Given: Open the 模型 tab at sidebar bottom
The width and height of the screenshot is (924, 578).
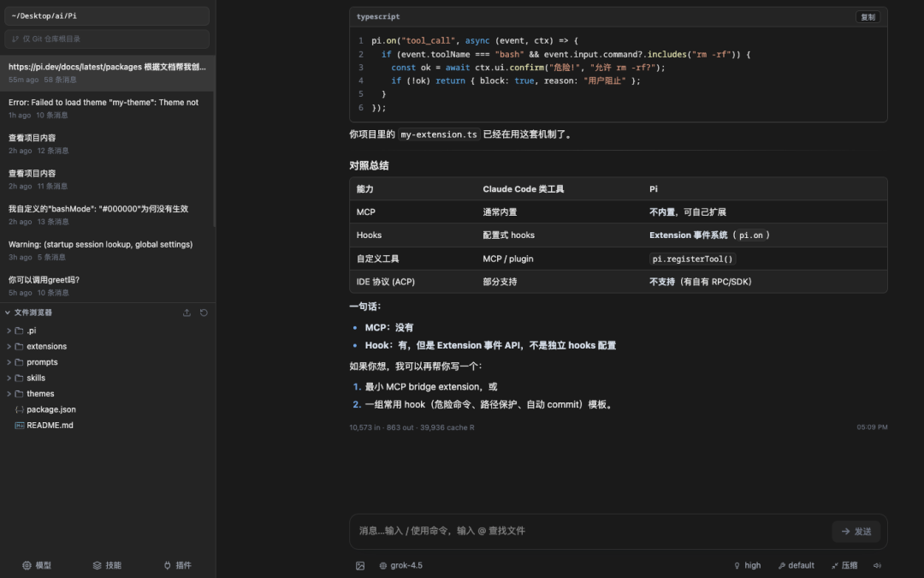Looking at the screenshot, I should click(x=37, y=566).
